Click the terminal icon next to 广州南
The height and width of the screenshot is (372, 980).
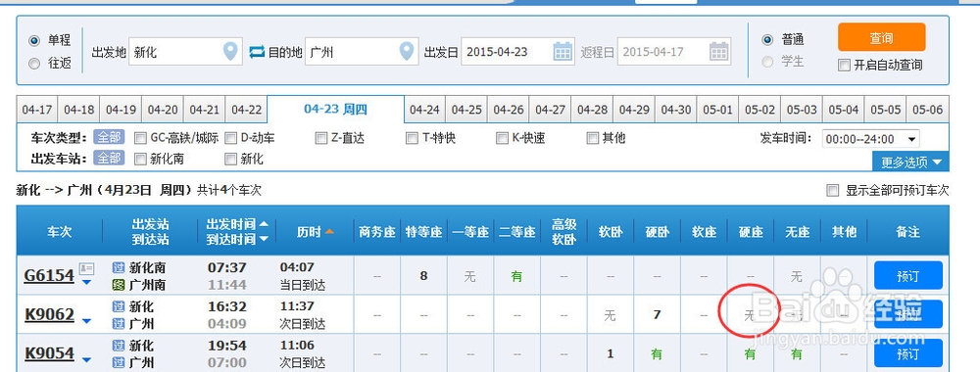[119, 285]
